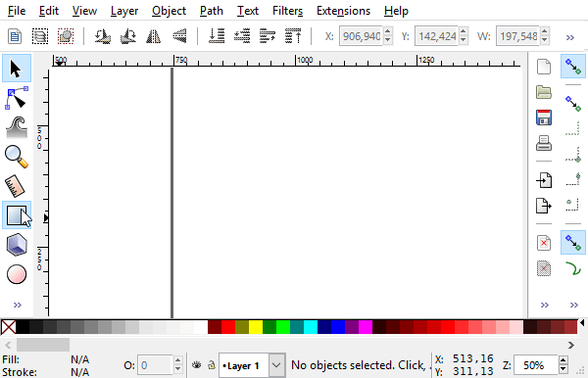This screenshot has height=378, width=588.
Task: Toggle the Enable snapping button
Action: [573, 67]
